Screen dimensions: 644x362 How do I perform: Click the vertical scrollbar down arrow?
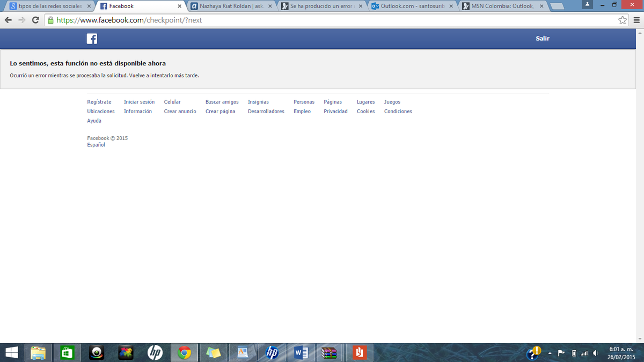(640, 339)
